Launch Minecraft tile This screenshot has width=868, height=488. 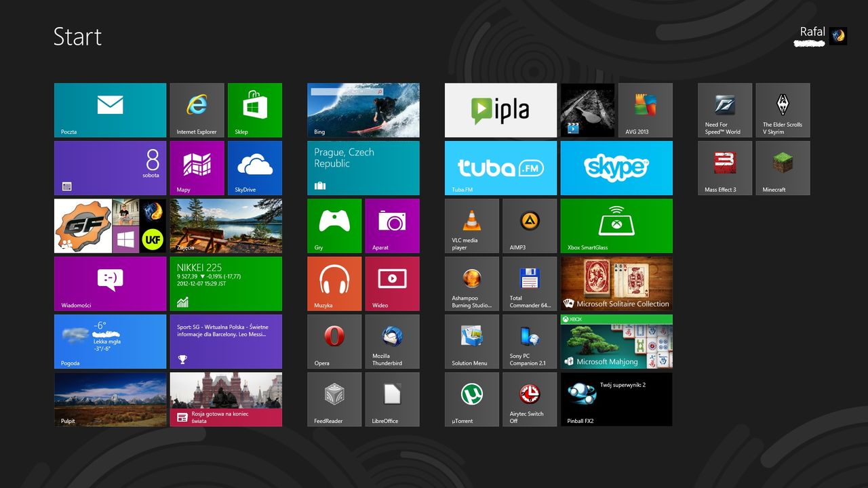coord(783,168)
